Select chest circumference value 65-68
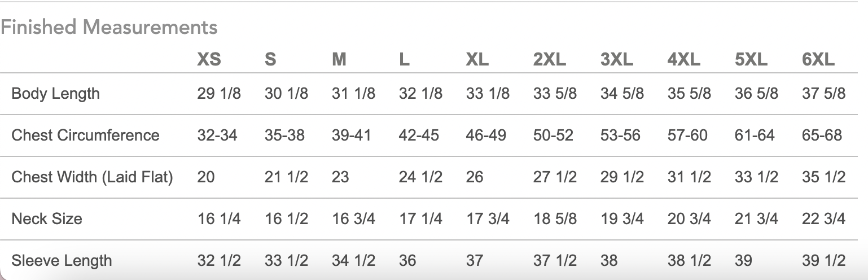 [822, 135]
